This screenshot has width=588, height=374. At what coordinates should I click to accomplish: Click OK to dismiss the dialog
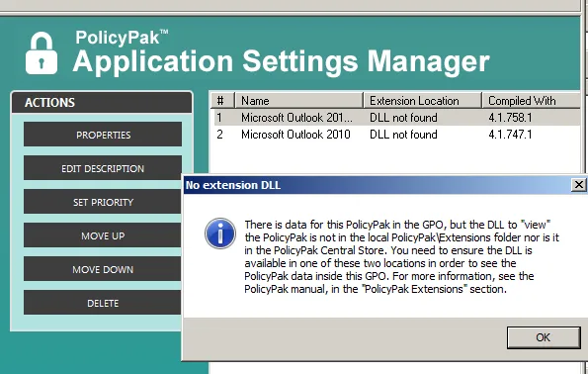click(x=544, y=337)
